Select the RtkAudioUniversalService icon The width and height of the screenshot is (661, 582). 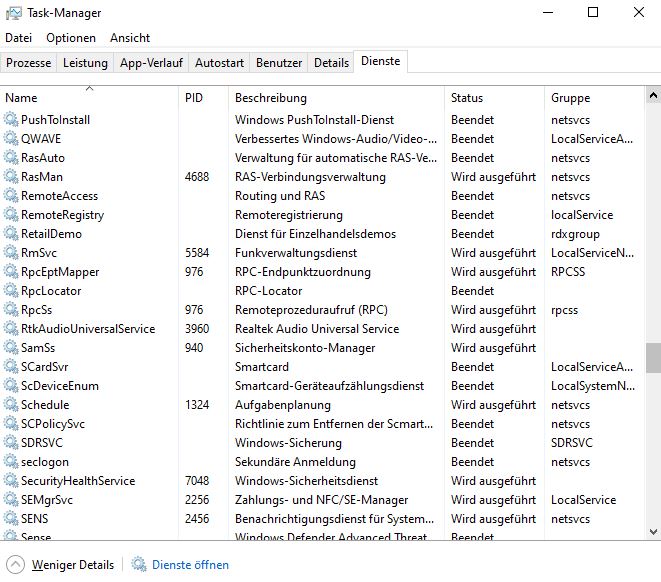tap(11, 328)
